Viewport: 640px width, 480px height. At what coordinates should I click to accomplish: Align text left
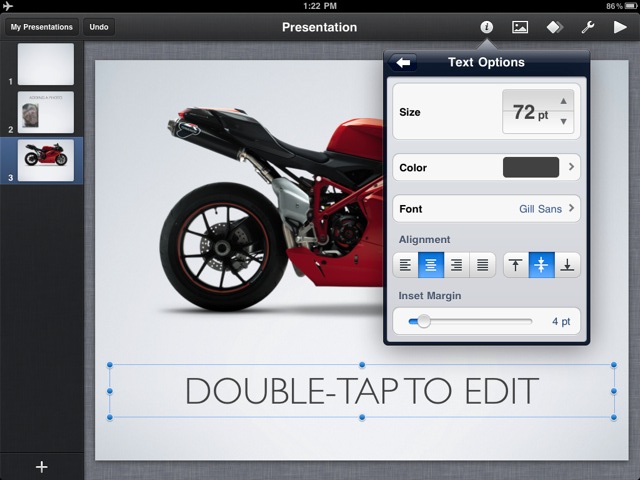(405, 265)
